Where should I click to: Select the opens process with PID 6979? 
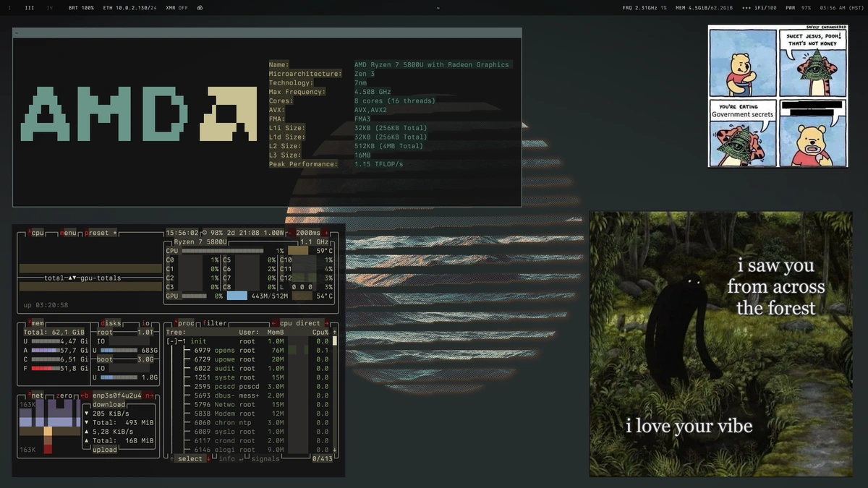click(x=224, y=351)
